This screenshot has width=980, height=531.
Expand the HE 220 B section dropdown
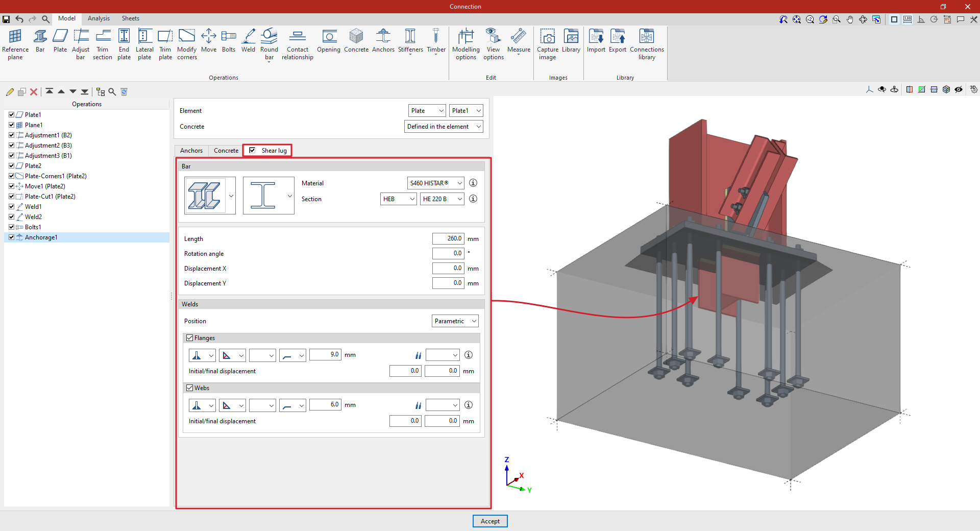(442, 199)
